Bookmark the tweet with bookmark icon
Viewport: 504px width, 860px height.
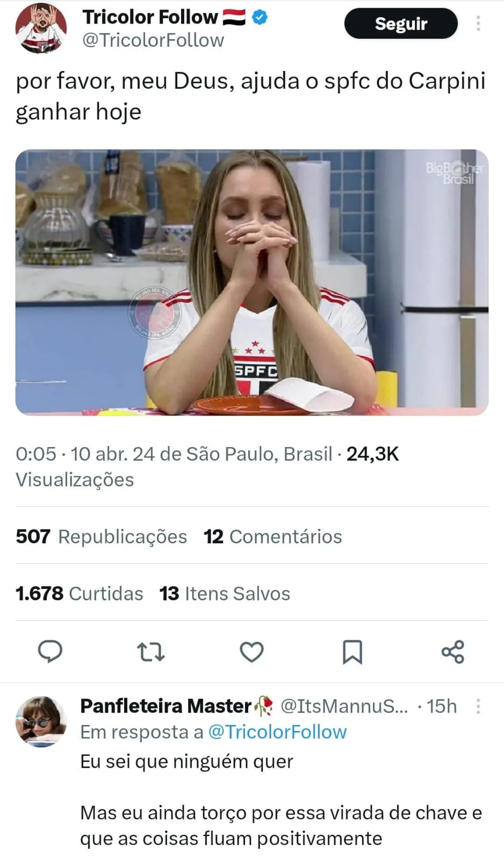(352, 652)
